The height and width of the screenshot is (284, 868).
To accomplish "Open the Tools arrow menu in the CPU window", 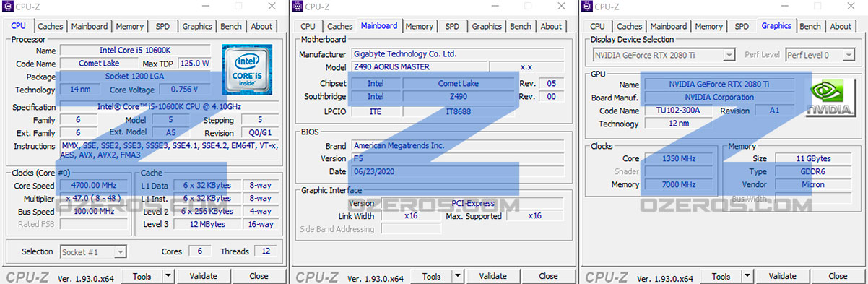I will pos(168,276).
